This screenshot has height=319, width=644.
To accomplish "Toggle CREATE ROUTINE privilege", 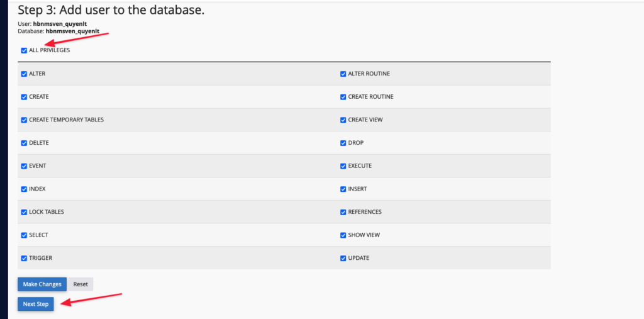I will pyautogui.click(x=343, y=97).
